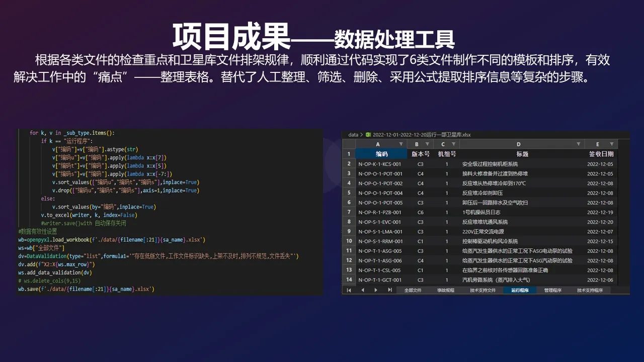Viewport: 644px width, 362px height.
Task: Open the 技术支持程序 sheet tab
Action: tap(590, 290)
